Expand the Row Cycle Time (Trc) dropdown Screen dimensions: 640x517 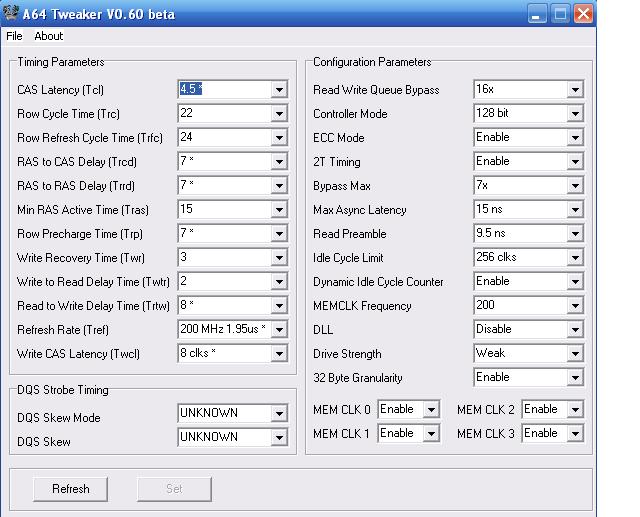click(279, 113)
